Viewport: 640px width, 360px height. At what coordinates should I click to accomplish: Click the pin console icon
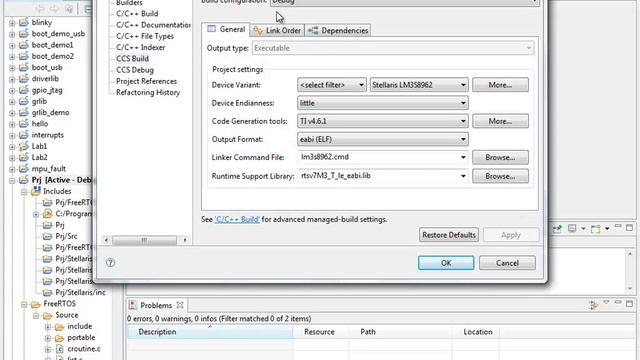557,229
